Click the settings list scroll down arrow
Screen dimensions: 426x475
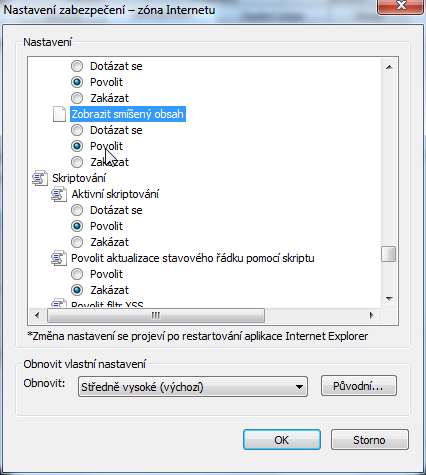389,299
